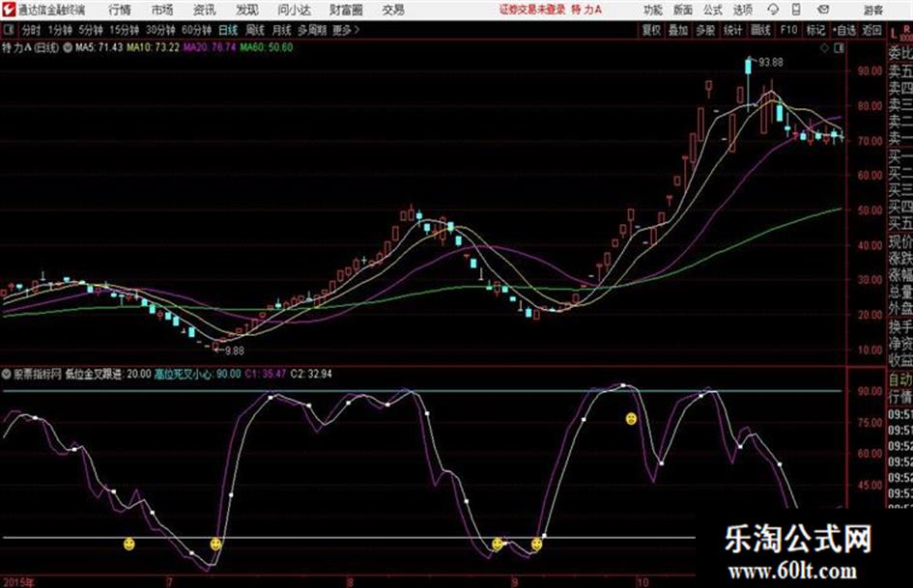
Task: Switch to 月线 monthly tab
Action: pyautogui.click(x=282, y=30)
